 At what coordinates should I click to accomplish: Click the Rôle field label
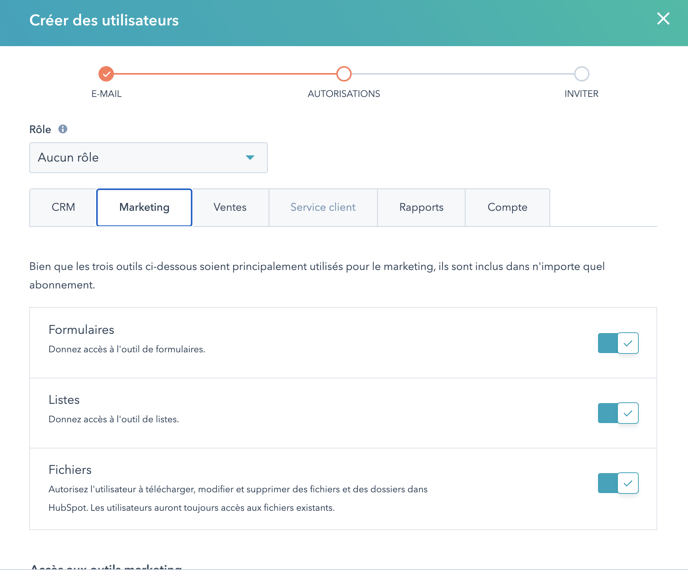tap(40, 129)
